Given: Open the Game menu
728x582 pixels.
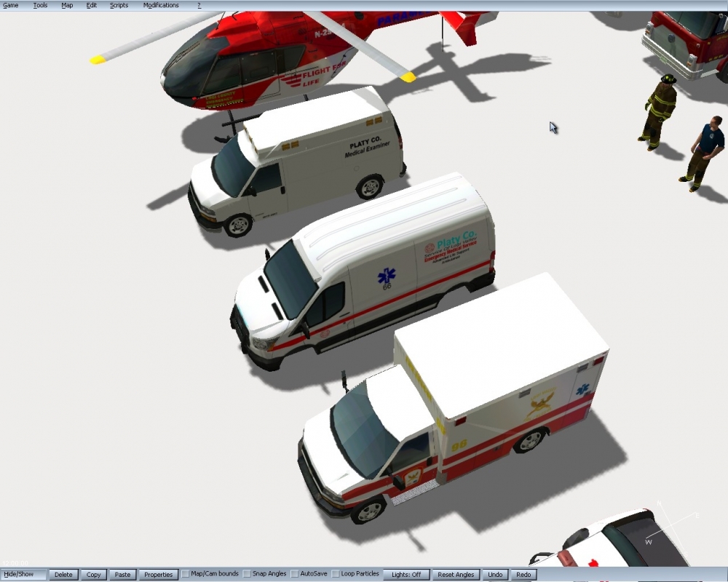Looking at the screenshot, I should pyautogui.click(x=11, y=5).
